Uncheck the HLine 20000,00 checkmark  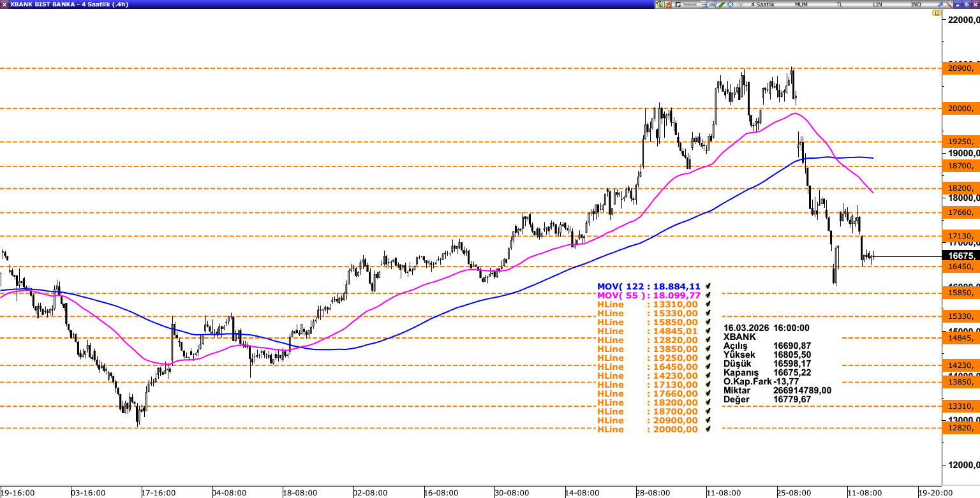pyautogui.click(x=708, y=430)
